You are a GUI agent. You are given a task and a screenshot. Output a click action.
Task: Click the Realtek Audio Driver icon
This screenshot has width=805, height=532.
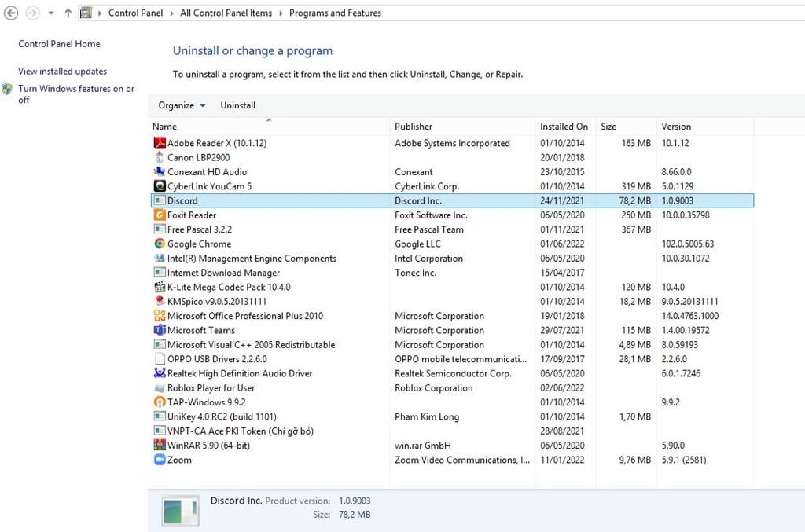(x=160, y=373)
